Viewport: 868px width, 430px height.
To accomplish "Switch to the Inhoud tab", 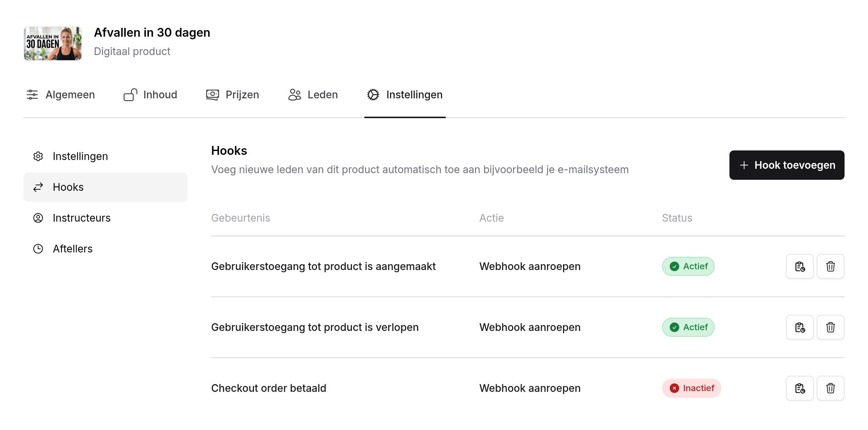I will point(150,95).
